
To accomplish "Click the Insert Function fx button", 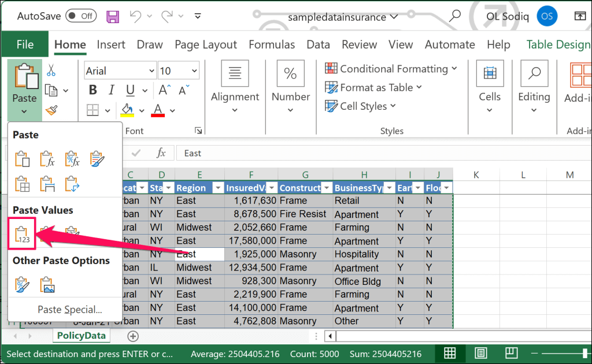I will pos(161,153).
